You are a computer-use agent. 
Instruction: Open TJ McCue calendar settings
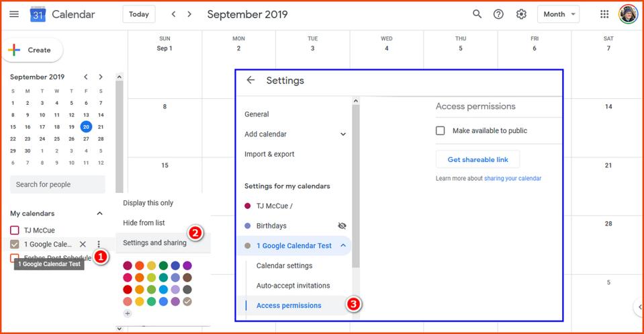(275, 206)
